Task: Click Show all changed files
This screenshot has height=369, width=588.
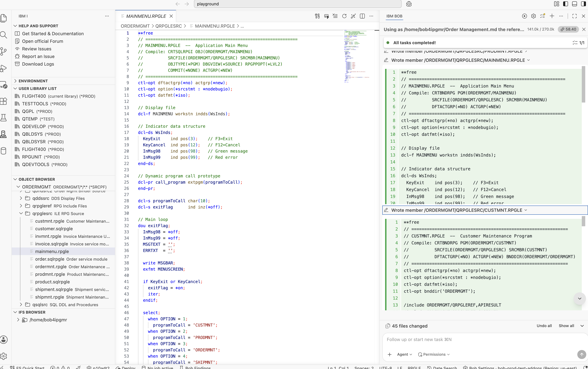Action: pos(566,326)
